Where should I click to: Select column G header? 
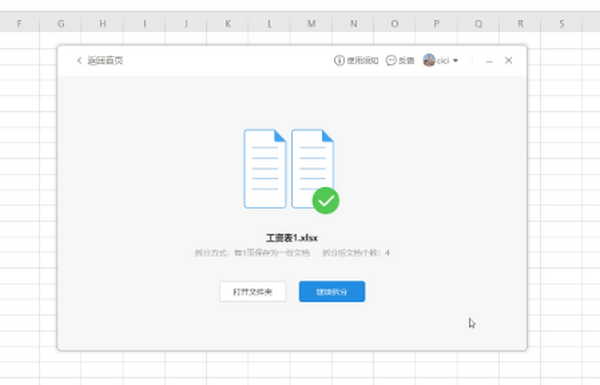click(x=60, y=24)
